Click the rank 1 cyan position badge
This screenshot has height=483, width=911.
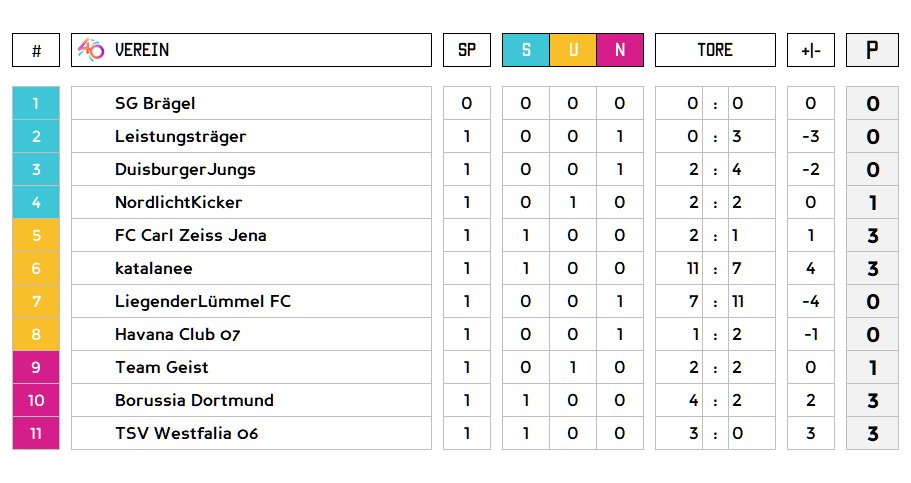click(36, 103)
